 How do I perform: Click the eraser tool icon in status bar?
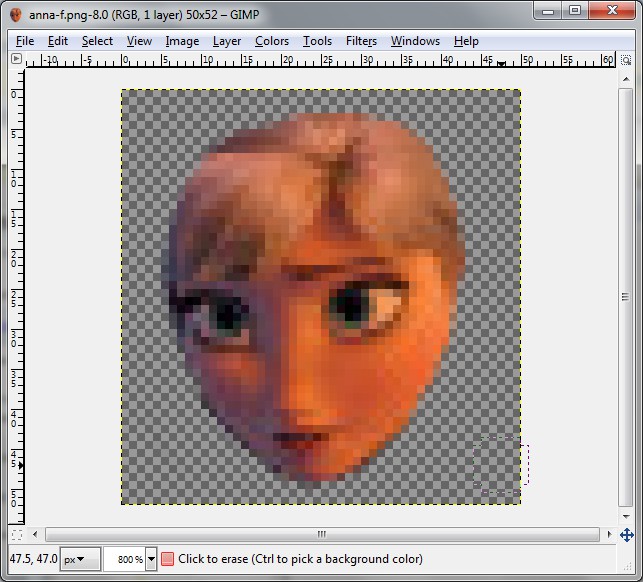pyautogui.click(x=167, y=559)
